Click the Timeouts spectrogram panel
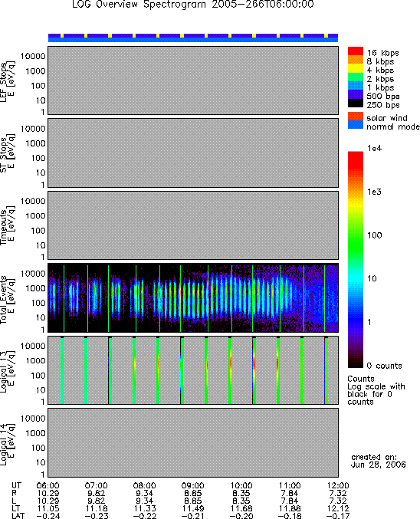The height and width of the screenshot is (519, 420). (193, 225)
